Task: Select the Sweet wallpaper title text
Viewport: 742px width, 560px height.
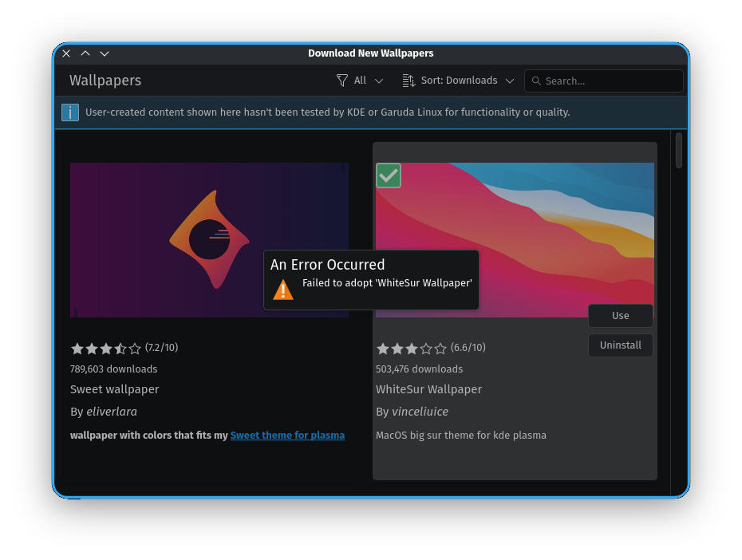Action: (115, 389)
